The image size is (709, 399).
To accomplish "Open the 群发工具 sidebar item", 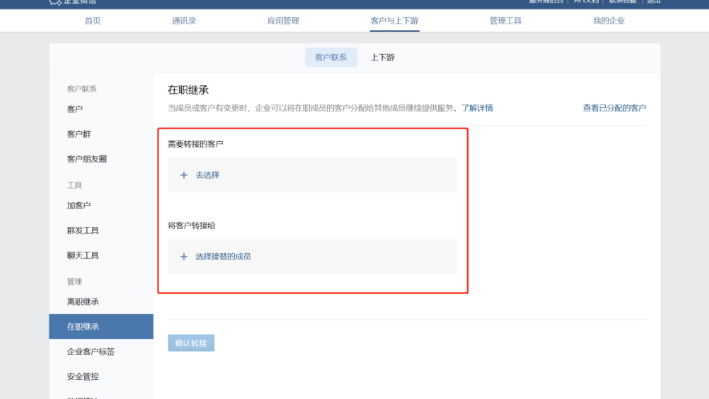I will pyautogui.click(x=83, y=230).
